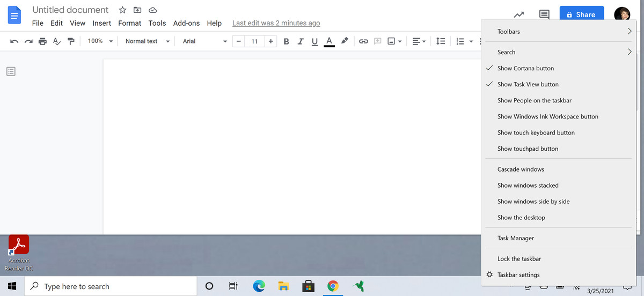Screen dimensions: 644x296
Task: Increase the font size with the plus button
Action: (x=271, y=41)
